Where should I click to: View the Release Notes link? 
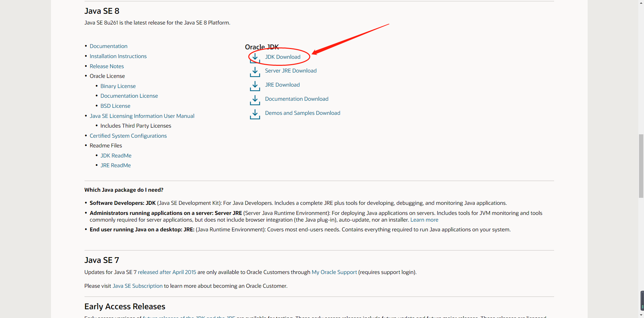coord(107,66)
